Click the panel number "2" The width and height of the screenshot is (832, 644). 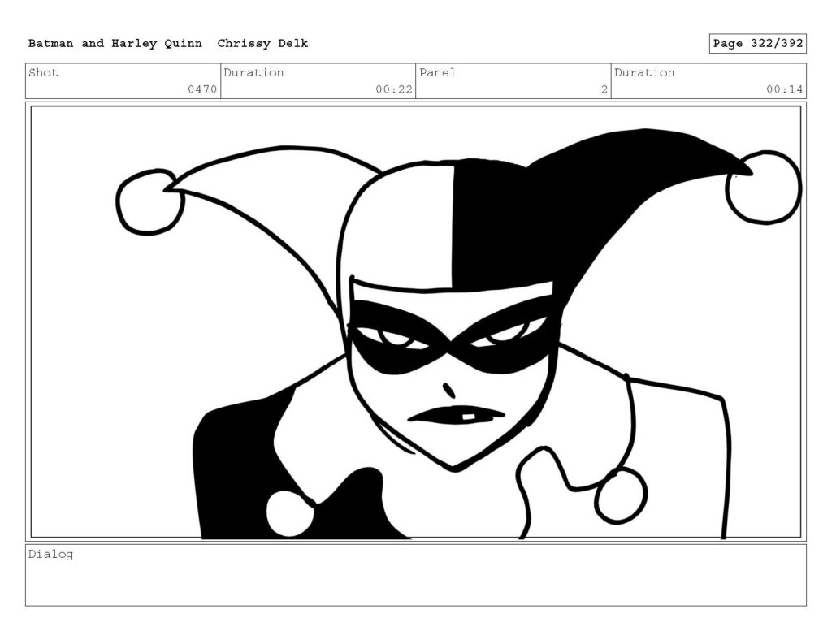click(x=604, y=89)
